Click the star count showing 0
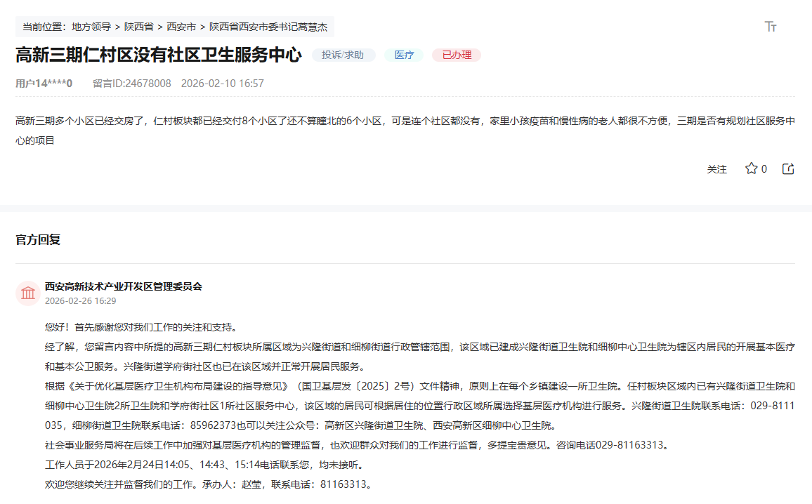This screenshot has height=504, width=812. tap(763, 169)
